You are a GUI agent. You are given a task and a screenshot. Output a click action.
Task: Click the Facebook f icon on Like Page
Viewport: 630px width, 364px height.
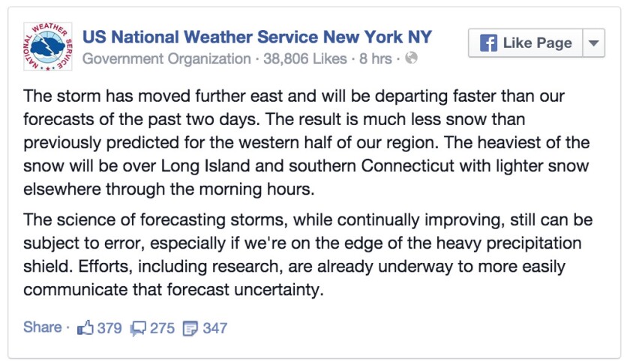click(488, 43)
